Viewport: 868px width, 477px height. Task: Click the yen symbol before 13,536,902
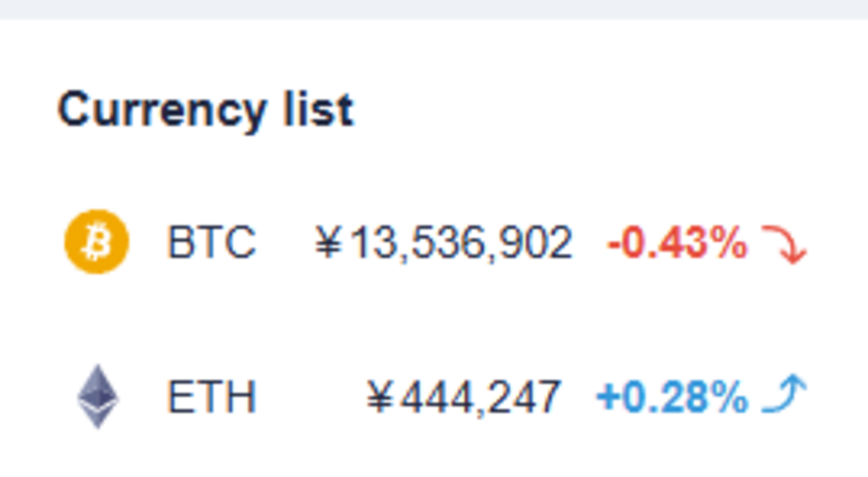tap(329, 243)
